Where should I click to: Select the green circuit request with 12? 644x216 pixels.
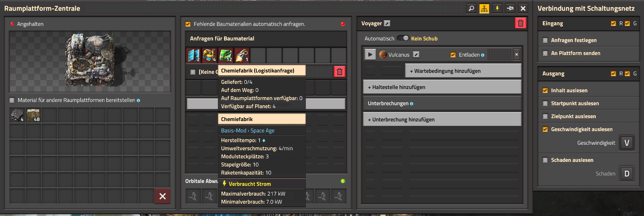226,55
